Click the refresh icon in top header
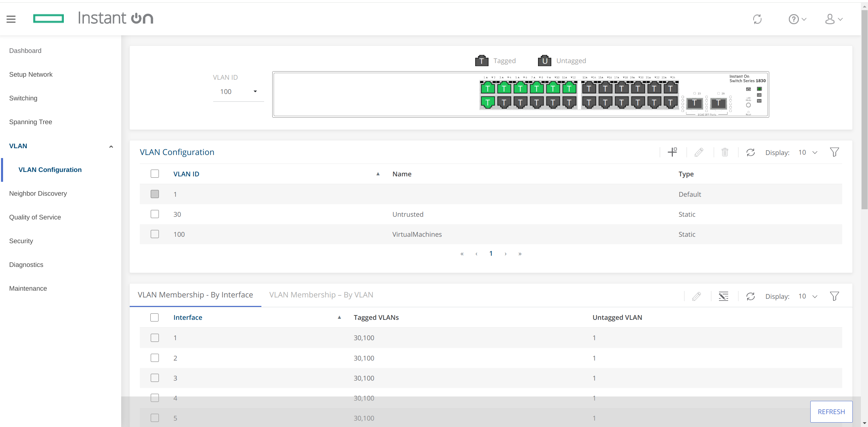This screenshot has height=427, width=868. pyautogui.click(x=757, y=19)
